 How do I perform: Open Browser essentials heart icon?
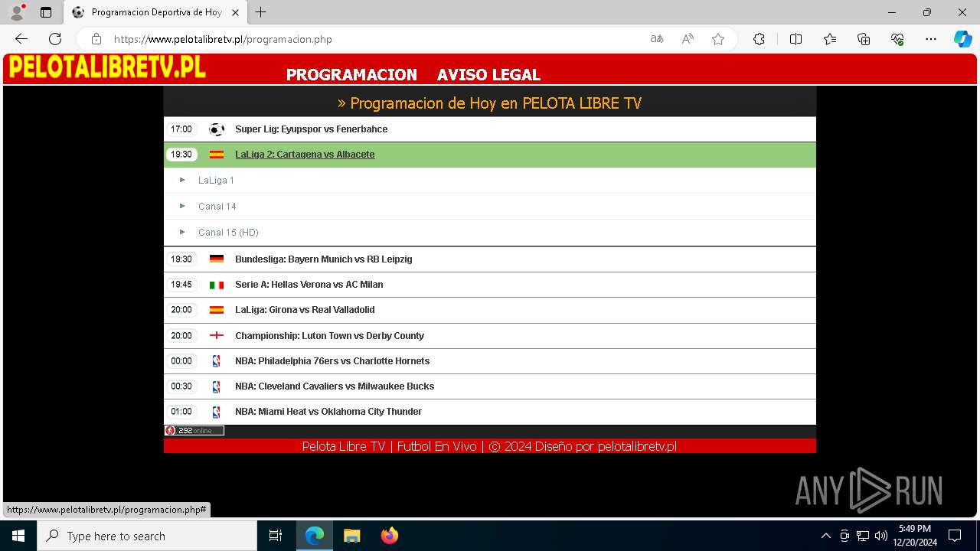tap(897, 39)
